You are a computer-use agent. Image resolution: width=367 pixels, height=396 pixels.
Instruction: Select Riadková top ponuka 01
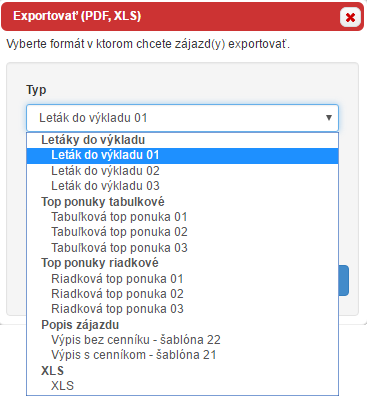click(x=182, y=279)
